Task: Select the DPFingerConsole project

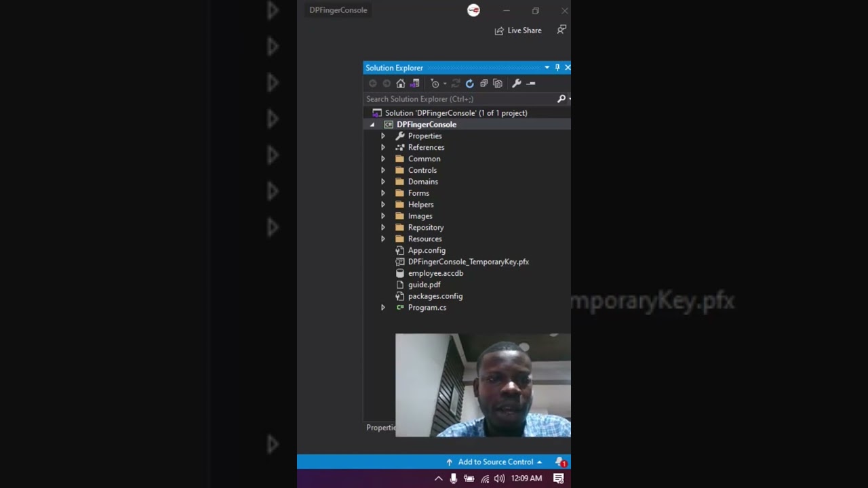Action: click(x=426, y=125)
